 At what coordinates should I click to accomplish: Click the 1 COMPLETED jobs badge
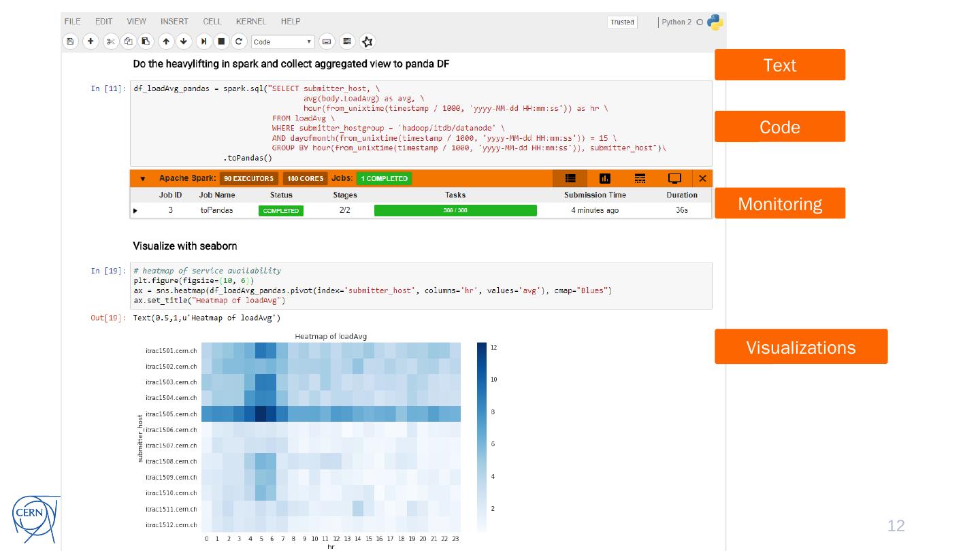click(x=384, y=179)
